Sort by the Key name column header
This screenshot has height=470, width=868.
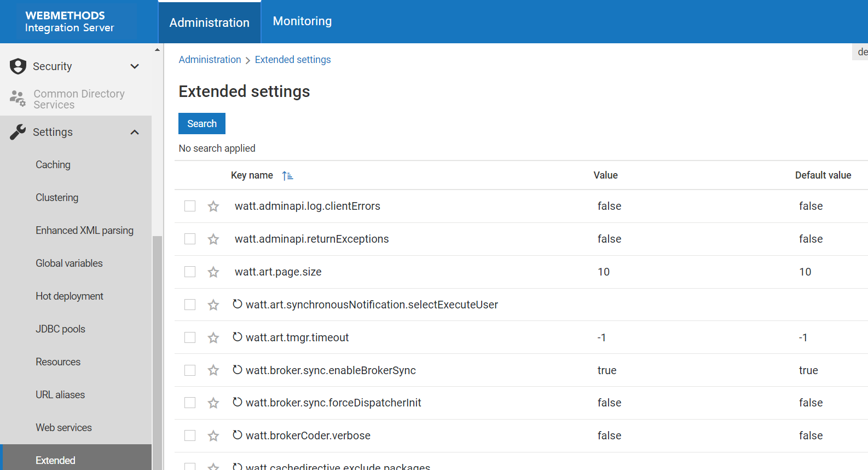click(x=252, y=175)
